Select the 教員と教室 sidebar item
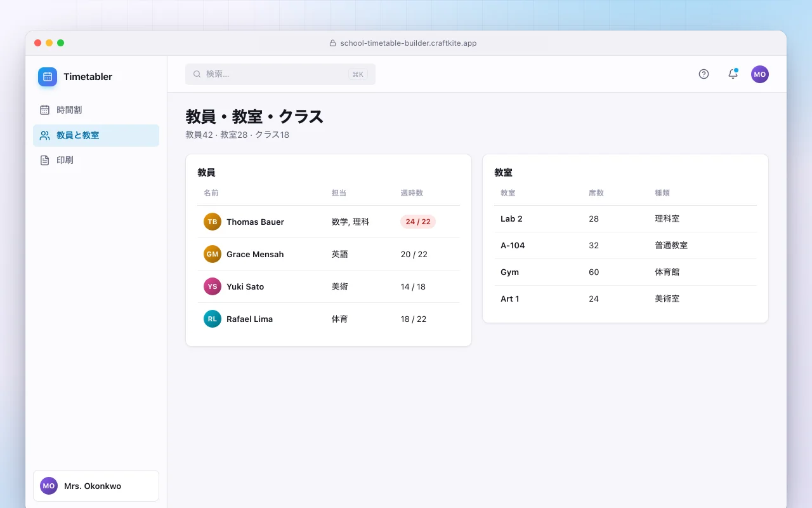812x508 pixels. click(x=96, y=135)
